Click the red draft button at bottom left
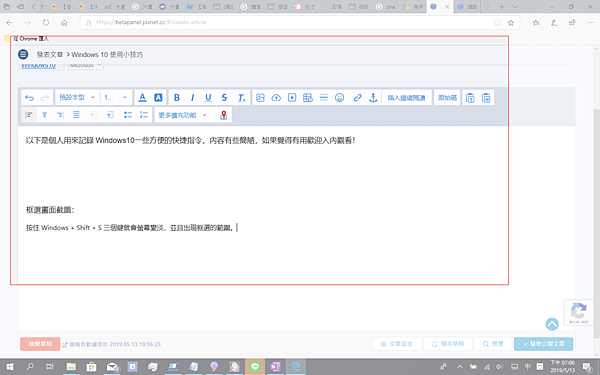This screenshot has height=375, width=600. (40, 344)
